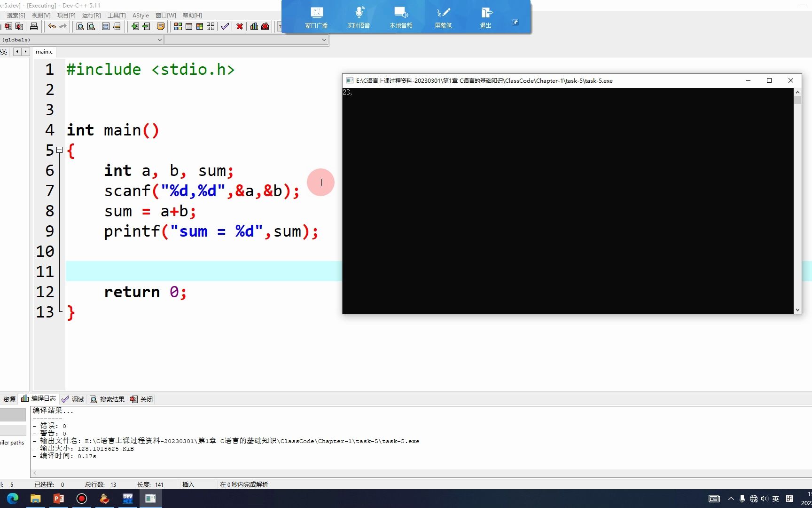This screenshot has width=812, height=508.
Task: Click the Remove file from project icon
Action: coord(146,26)
